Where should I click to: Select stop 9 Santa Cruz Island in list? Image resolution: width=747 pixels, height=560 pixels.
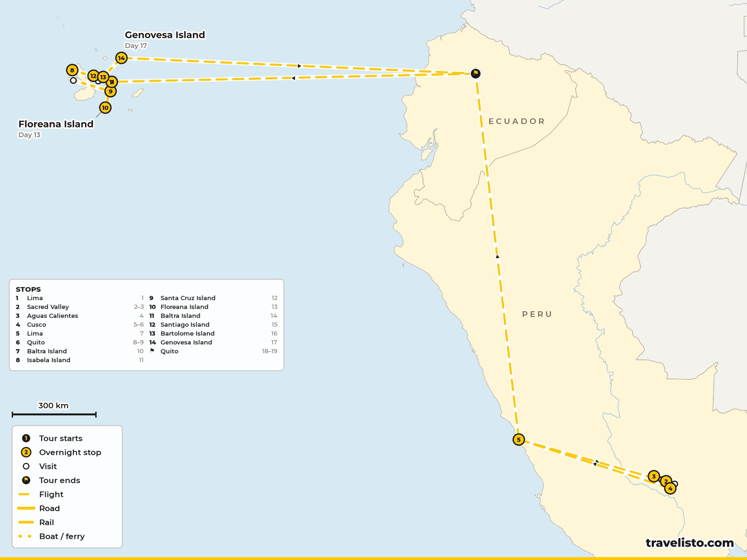(x=213, y=298)
